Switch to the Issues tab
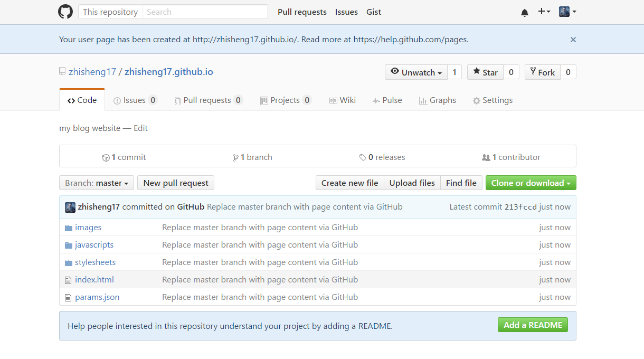644x359 pixels. [x=134, y=100]
